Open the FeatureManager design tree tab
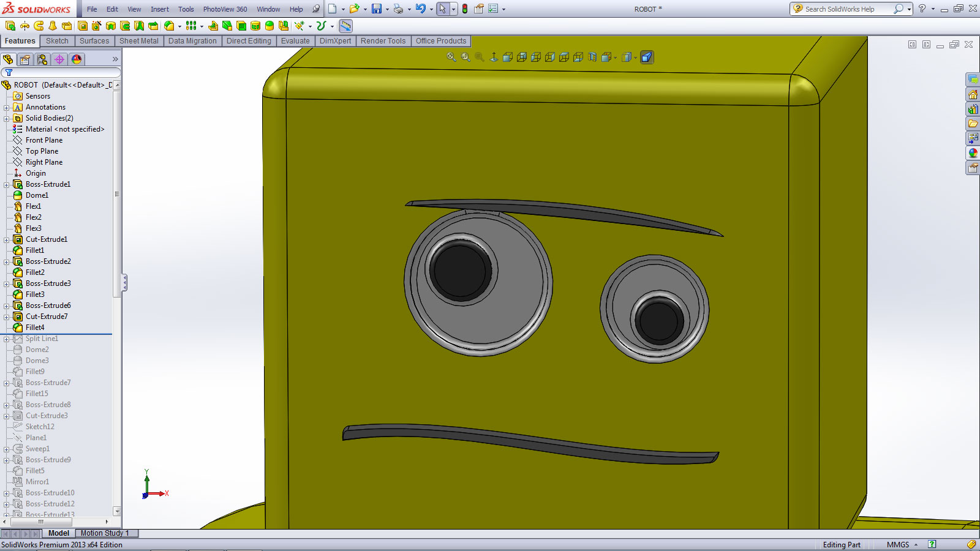This screenshot has height=551, width=980. [8, 59]
